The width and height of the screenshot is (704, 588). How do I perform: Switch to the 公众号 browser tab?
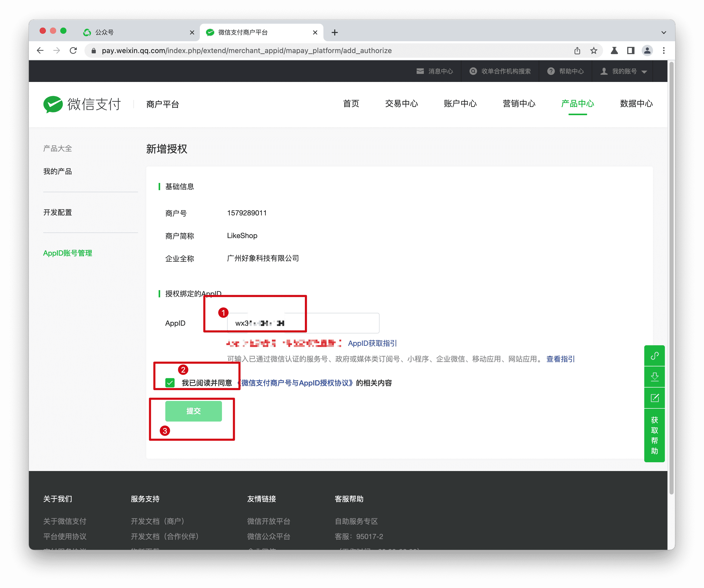point(104,32)
